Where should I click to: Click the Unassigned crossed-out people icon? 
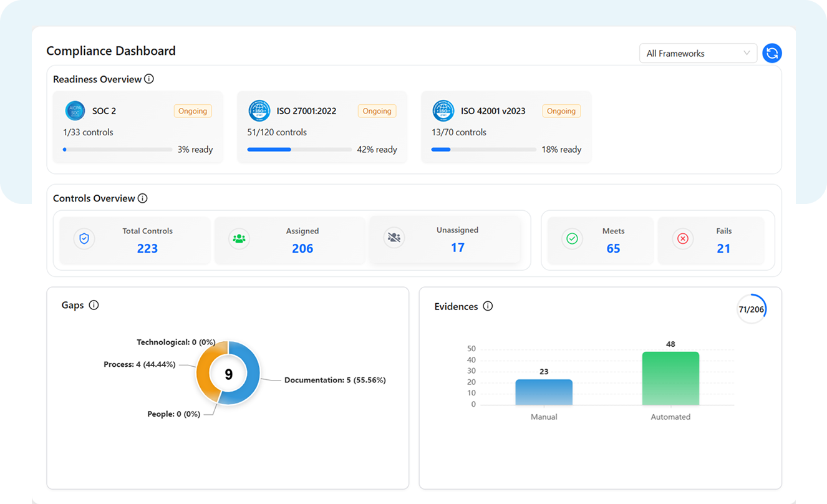[394, 238]
